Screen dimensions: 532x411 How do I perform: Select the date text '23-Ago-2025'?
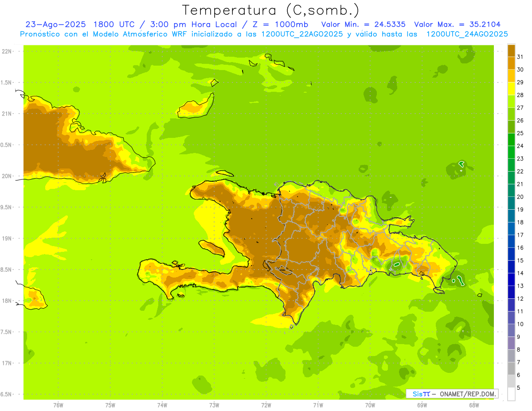[x=55, y=24]
